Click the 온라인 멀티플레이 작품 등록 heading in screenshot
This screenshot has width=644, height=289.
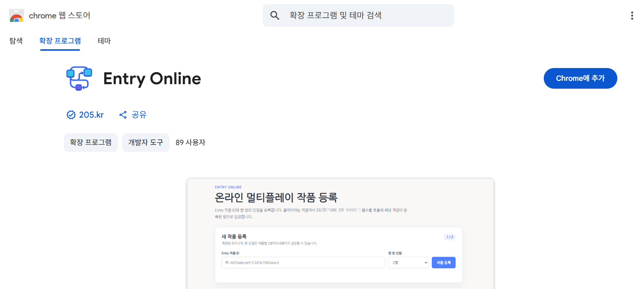276,197
